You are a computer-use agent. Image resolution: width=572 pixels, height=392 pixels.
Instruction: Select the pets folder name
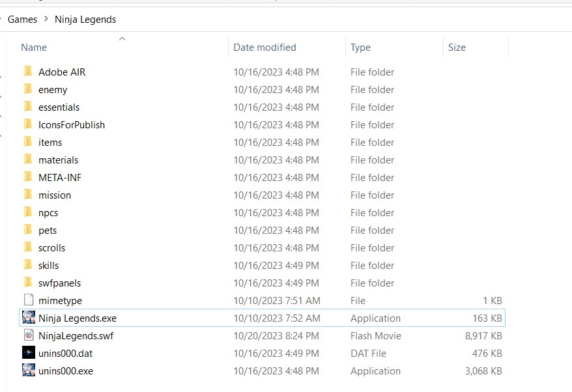(48, 231)
